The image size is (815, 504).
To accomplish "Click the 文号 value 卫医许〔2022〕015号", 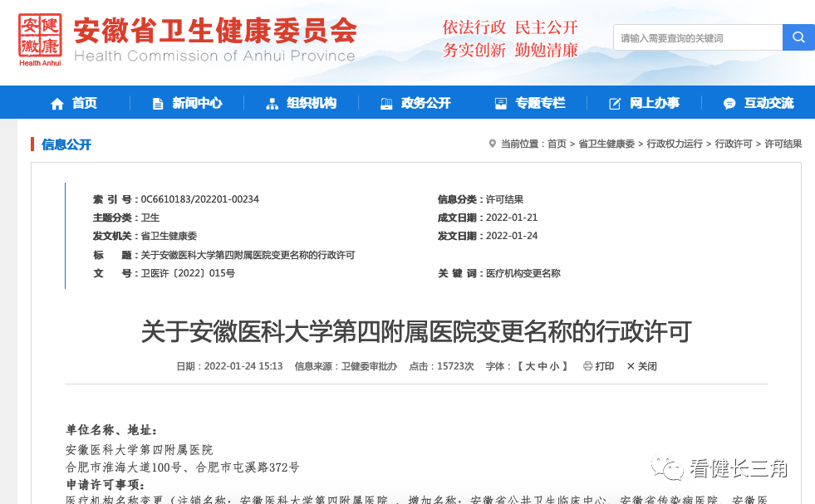I will (188, 273).
